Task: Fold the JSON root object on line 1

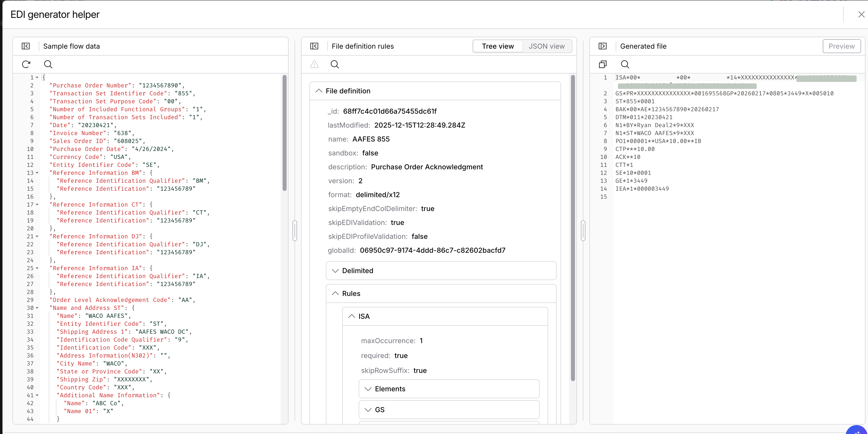Action: click(37, 77)
